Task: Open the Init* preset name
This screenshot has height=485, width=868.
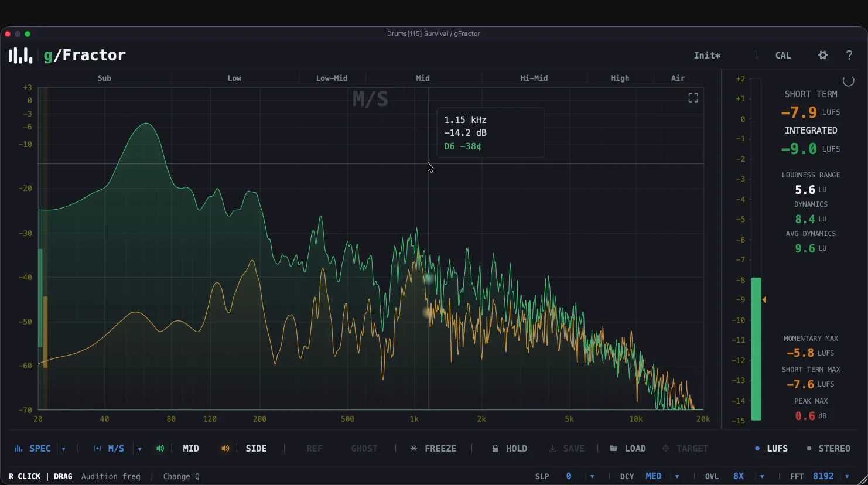Action: tap(707, 56)
